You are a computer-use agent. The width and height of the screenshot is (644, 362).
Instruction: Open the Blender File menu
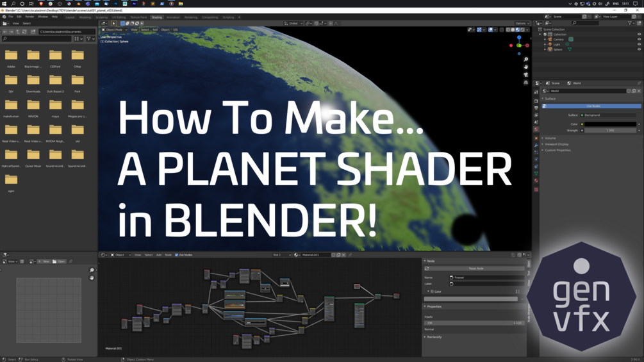pyautogui.click(x=11, y=17)
